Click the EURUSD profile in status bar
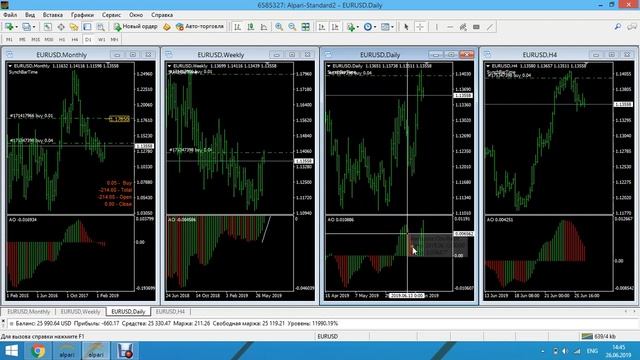The width and height of the screenshot is (640, 360). (328, 336)
